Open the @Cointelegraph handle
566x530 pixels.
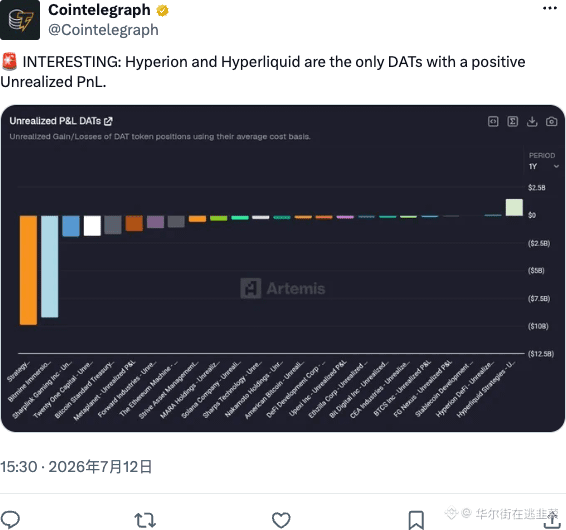(x=103, y=30)
